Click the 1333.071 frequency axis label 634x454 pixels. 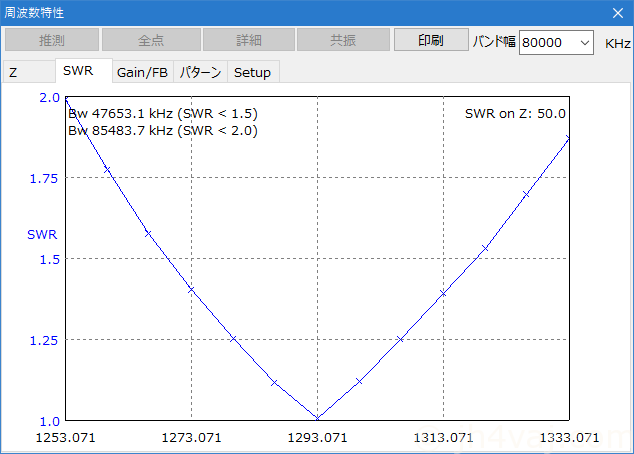pos(569,437)
